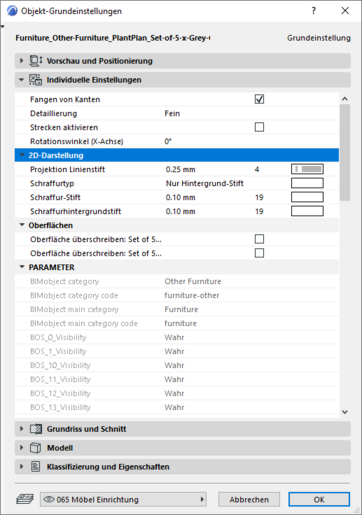Expand the Modell panel header
Screen dimensions: 362x515
click(x=183, y=448)
